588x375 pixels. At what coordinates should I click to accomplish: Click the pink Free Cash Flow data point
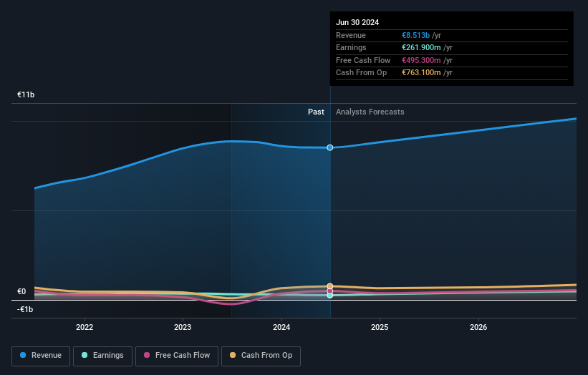point(330,291)
